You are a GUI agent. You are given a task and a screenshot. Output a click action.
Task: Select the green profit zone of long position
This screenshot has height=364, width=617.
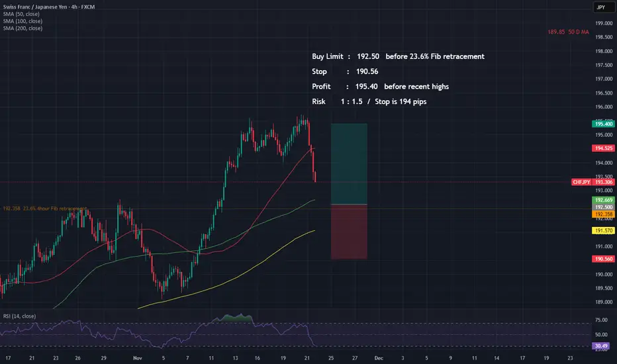[x=349, y=163]
